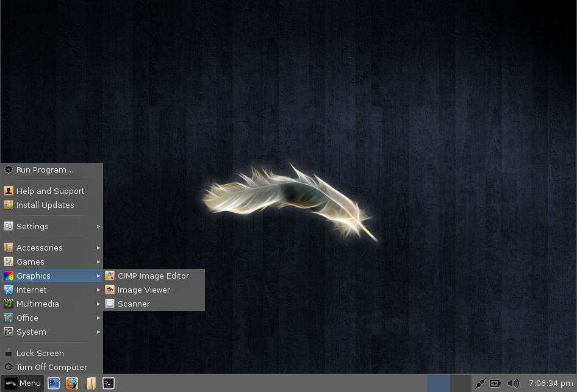Click the Menu button on the taskbar
Viewport: 577px width, 392px height.
pos(23,383)
